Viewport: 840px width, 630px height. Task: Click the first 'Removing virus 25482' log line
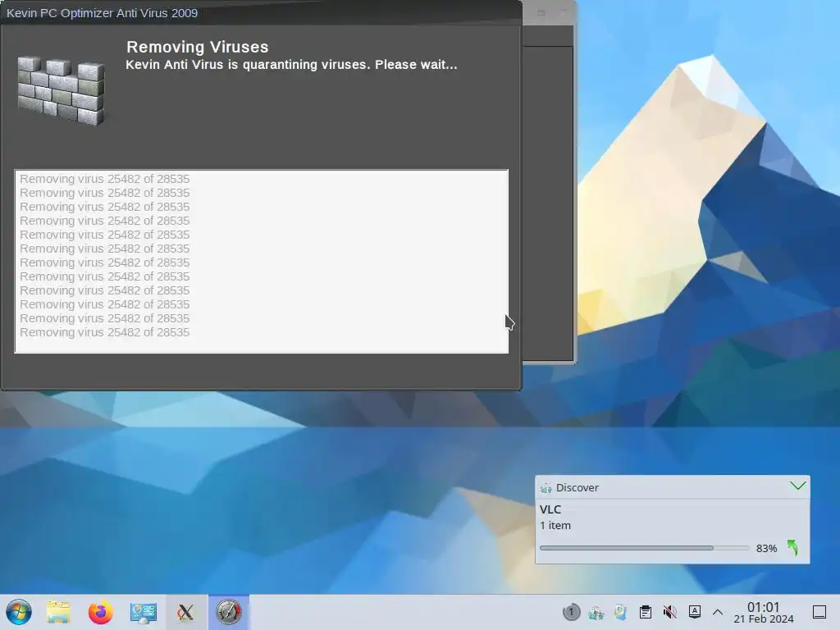pos(105,179)
